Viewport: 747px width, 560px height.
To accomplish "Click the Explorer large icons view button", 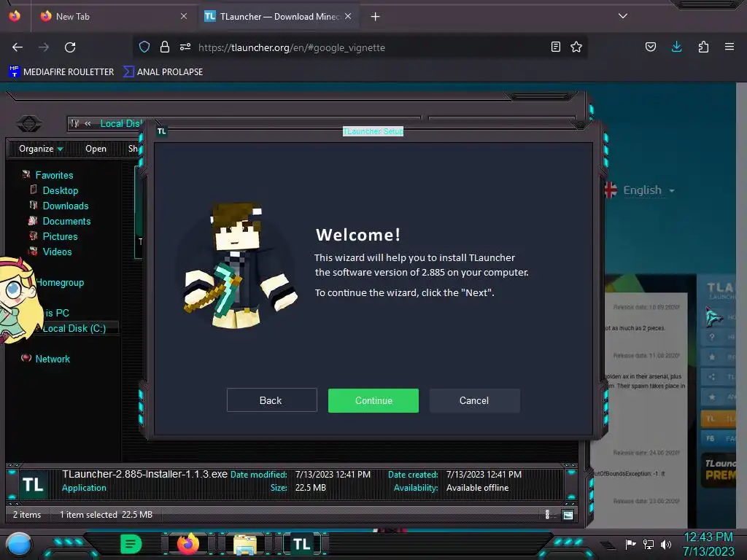I will 568,515.
